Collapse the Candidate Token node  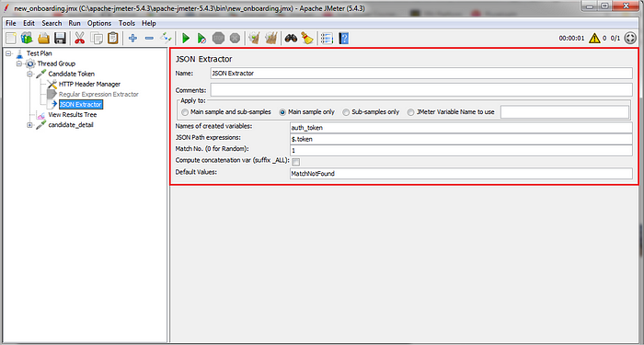[30, 74]
